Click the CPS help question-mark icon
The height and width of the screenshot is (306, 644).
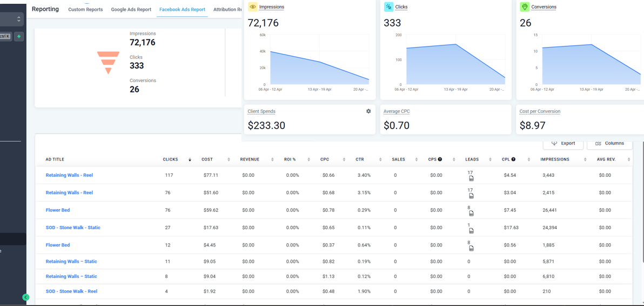440,159
